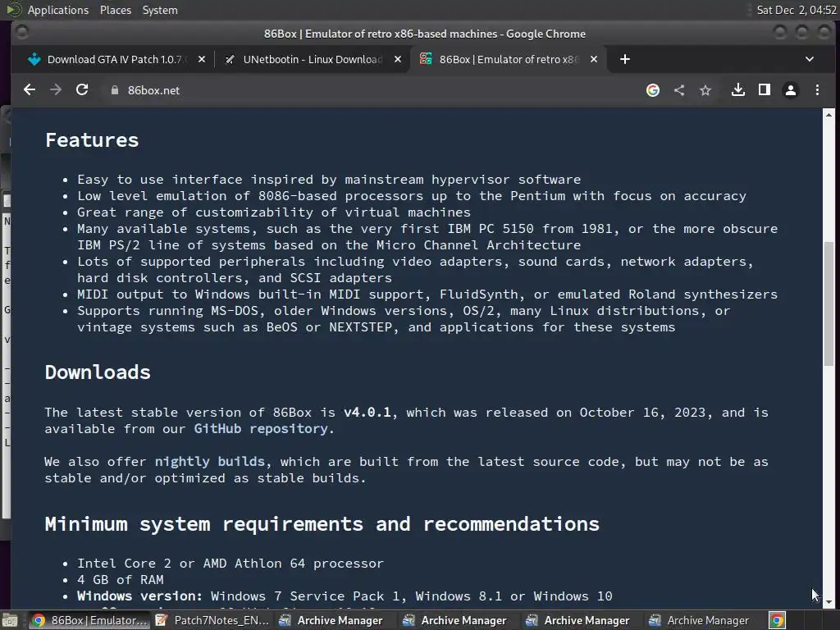Click the desktop logo icon in top panel

click(x=14, y=10)
